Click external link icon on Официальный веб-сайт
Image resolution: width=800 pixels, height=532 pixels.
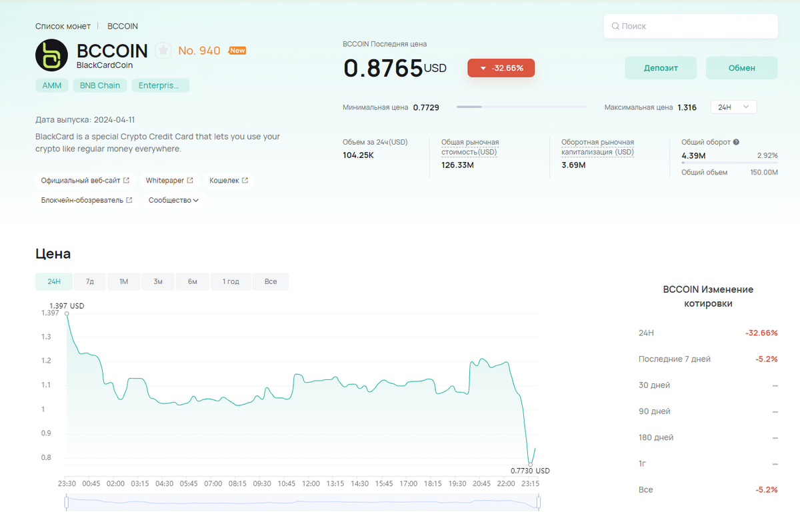127,180
